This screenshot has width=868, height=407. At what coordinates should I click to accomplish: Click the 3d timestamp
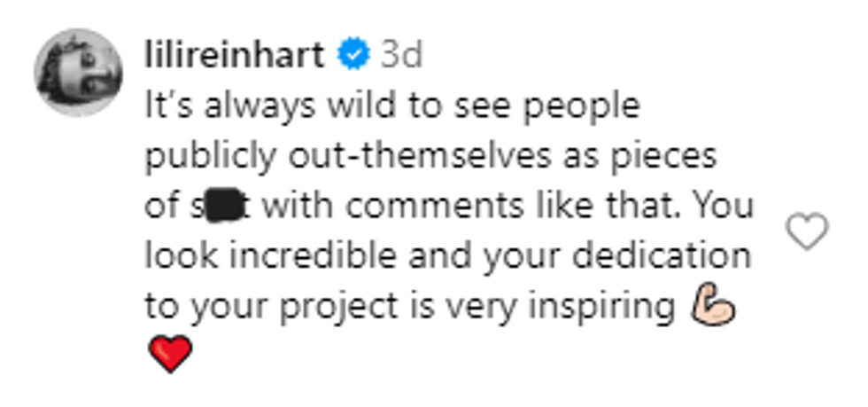click(400, 55)
